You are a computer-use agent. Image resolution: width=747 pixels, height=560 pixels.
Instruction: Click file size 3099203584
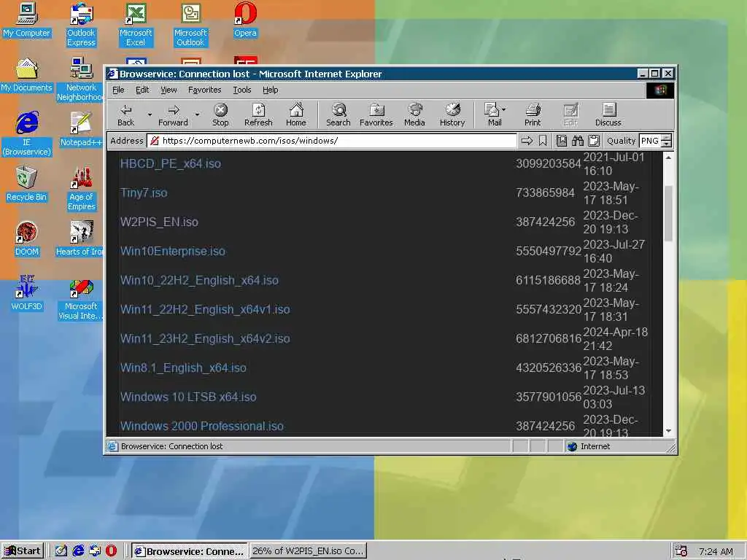549,164
